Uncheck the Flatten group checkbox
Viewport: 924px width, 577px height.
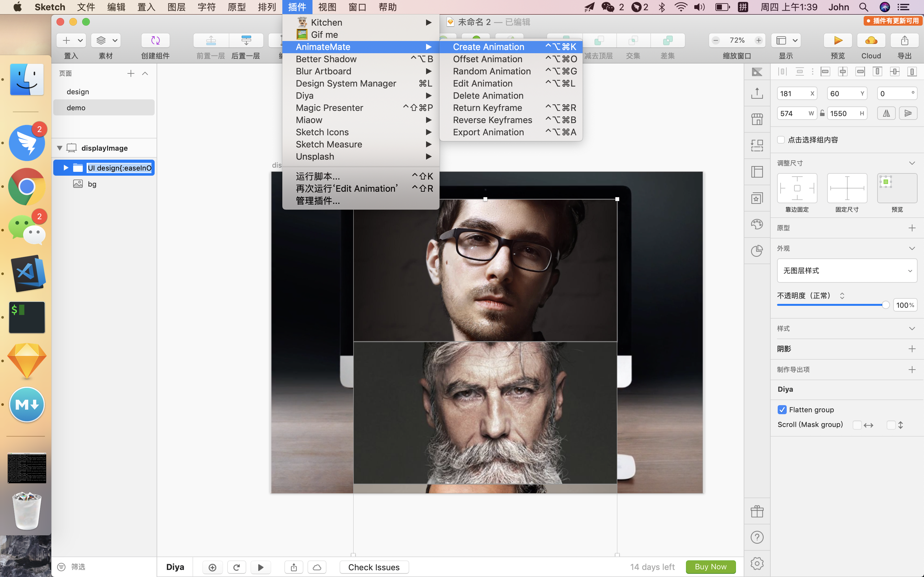(x=782, y=409)
